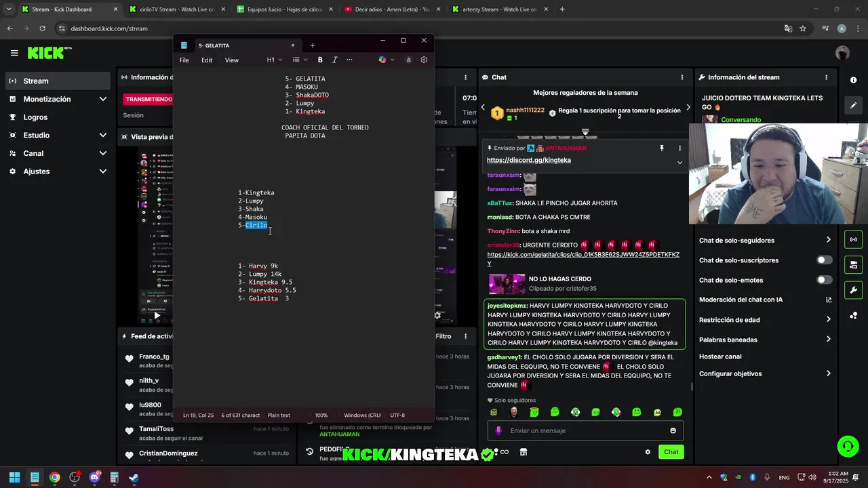The height and width of the screenshot is (488, 868).
Task: Open the Chat panel options menu
Action: point(682,77)
